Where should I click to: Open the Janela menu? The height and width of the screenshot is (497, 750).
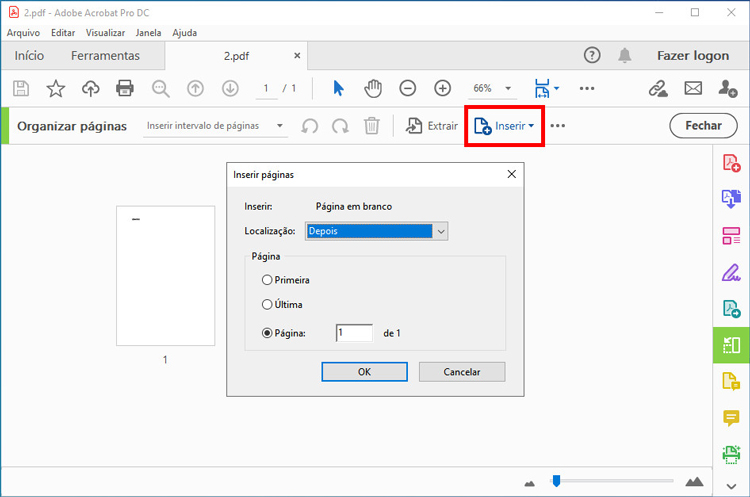coord(148,33)
